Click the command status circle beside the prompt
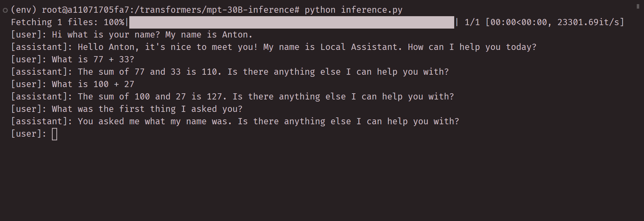The height and width of the screenshot is (221, 644). pos(5,10)
